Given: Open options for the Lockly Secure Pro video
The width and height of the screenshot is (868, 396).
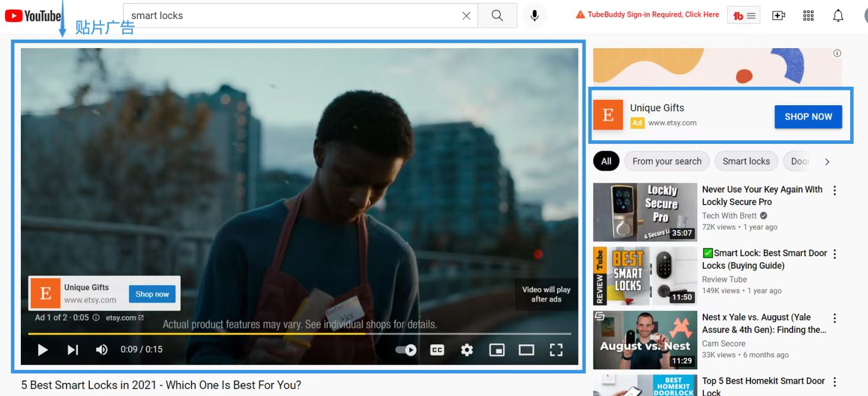Looking at the screenshot, I should (835, 190).
